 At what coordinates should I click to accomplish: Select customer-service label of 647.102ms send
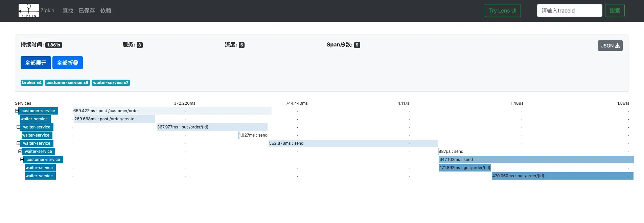(x=43, y=160)
